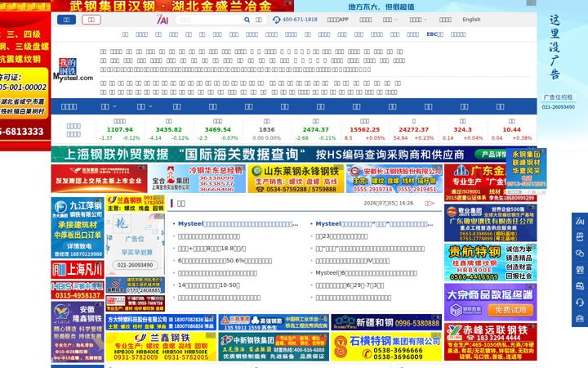
Task: Open the right bold Mysteel headline with quotes
Action: tap(374, 224)
